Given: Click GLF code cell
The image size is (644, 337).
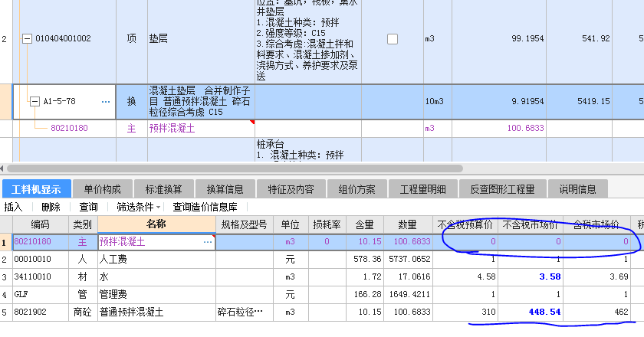Looking at the screenshot, I should [x=40, y=295].
